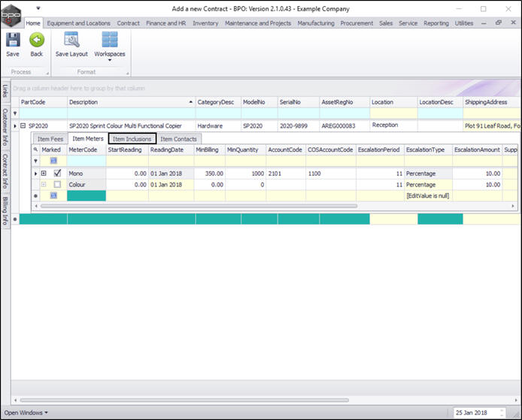This screenshot has width=522, height=420.
Task: Click the PartCode filter row cell
Action: (x=44, y=113)
